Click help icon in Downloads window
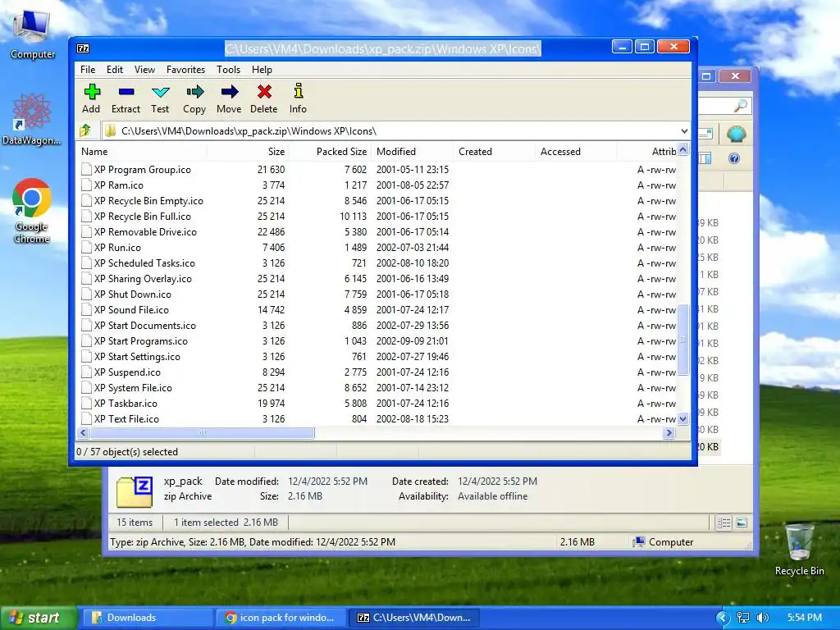 734,158
